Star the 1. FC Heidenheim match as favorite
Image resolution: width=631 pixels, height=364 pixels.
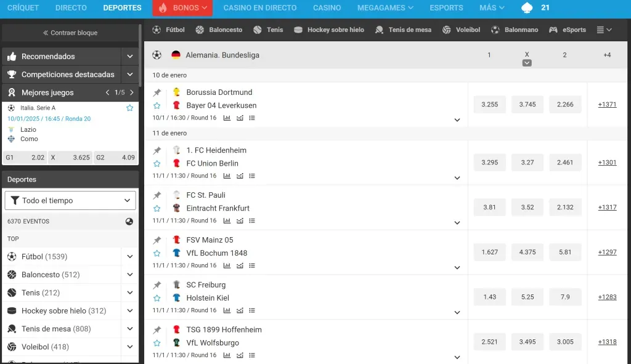pyautogui.click(x=157, y=164)
